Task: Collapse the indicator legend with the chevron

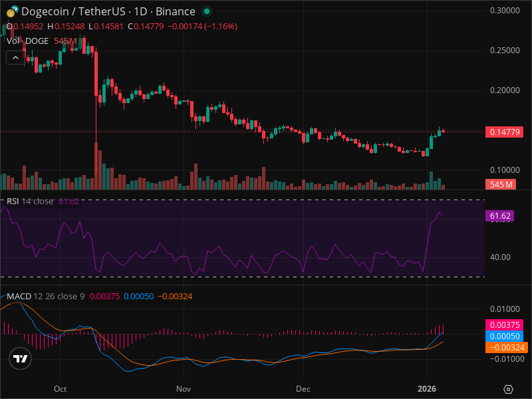Action: [x=15, y=58]
